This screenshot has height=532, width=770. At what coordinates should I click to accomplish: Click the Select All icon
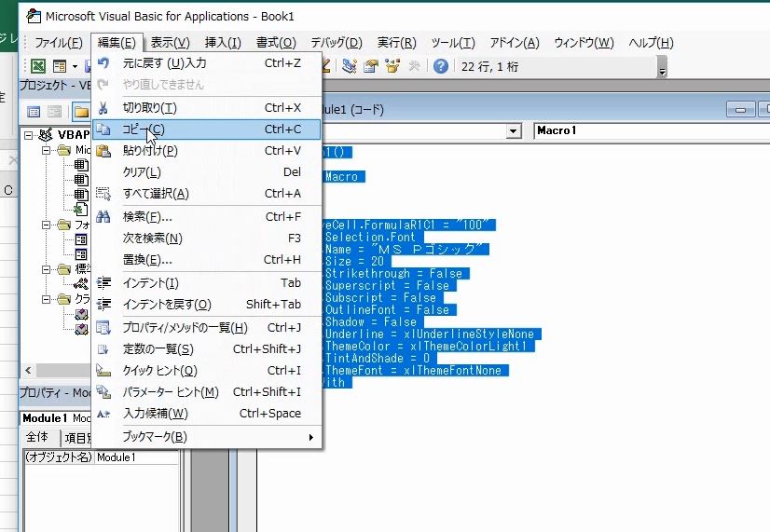(x=103, y=194)
